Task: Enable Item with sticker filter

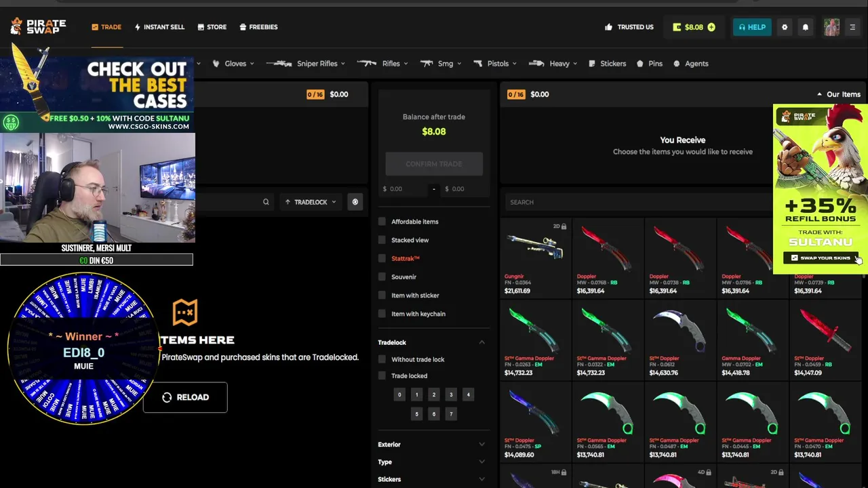Action: click(382, 296)
